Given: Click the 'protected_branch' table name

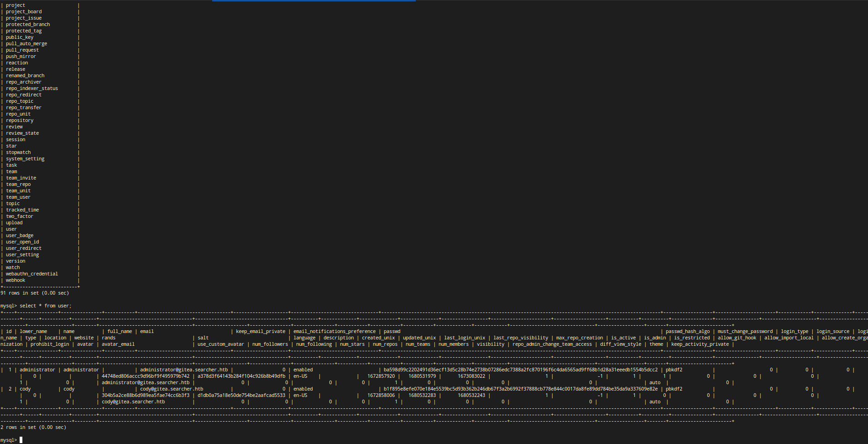Looking at the screenshot, I should point(28,24).
